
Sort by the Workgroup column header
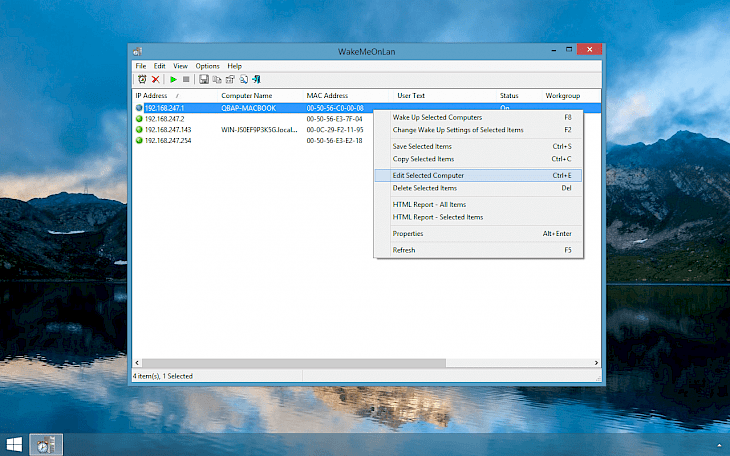[571, 95]
